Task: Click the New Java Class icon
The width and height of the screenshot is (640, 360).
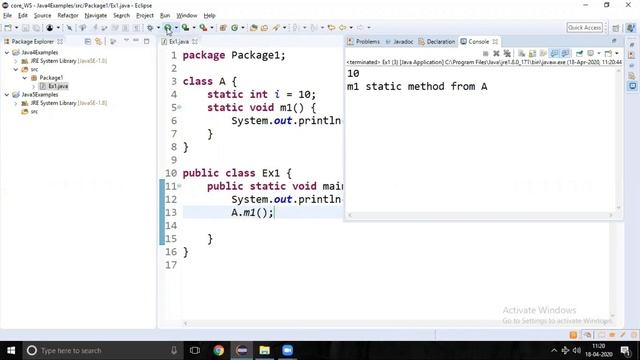Action: coord(235,28)
